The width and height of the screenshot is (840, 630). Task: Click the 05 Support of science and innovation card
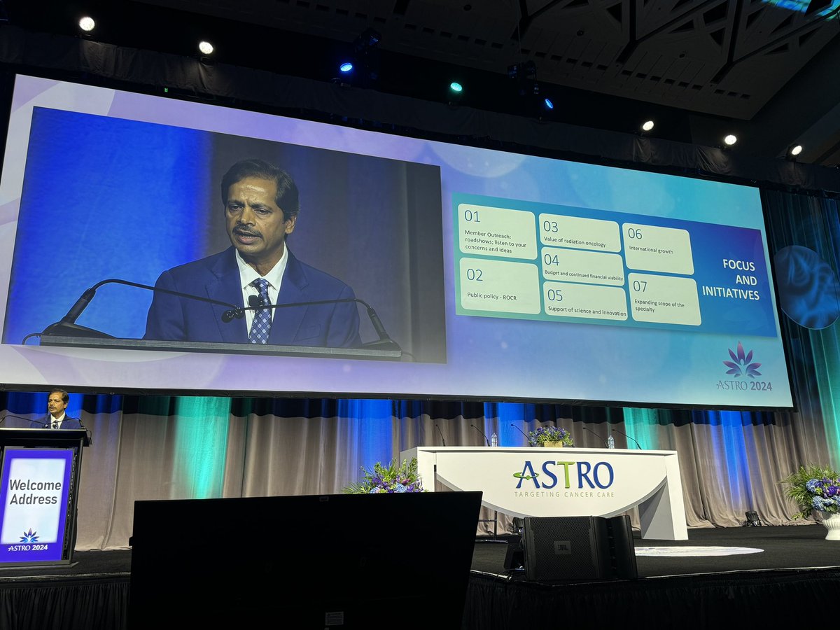click(585, 302)
